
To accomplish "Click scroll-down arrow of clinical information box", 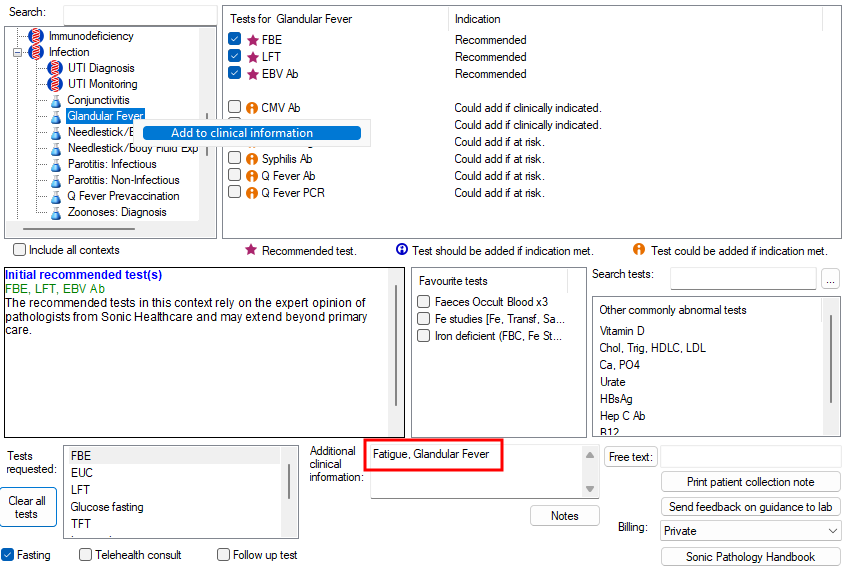I will click(590, 488).
